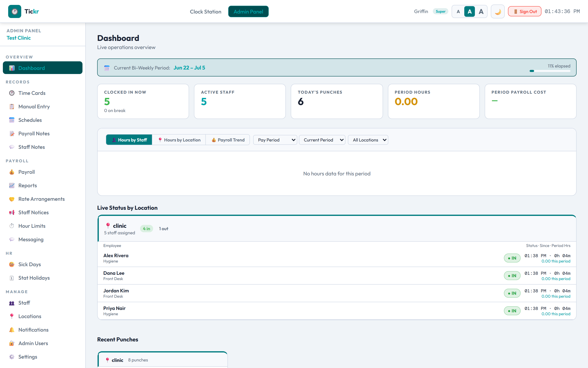Click the Messaging bubble icon
The height and width of the screenshot is (368, 588).
(x=12, y=239)
